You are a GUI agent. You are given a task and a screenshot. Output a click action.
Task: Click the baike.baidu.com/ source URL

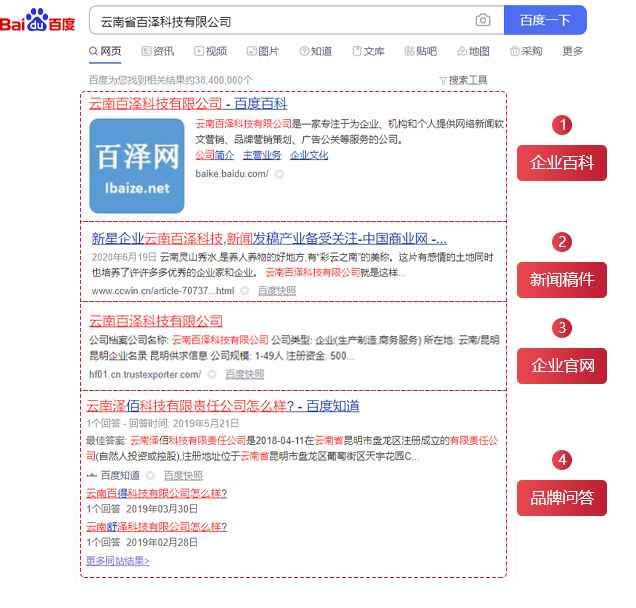pos(232,174)
